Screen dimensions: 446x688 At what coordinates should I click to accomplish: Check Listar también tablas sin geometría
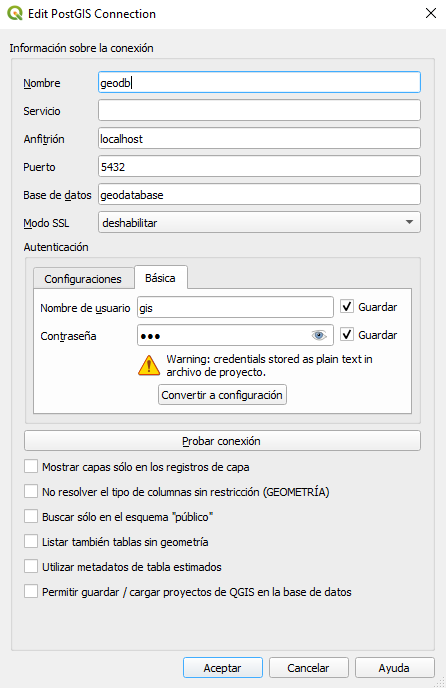(31, 541)
